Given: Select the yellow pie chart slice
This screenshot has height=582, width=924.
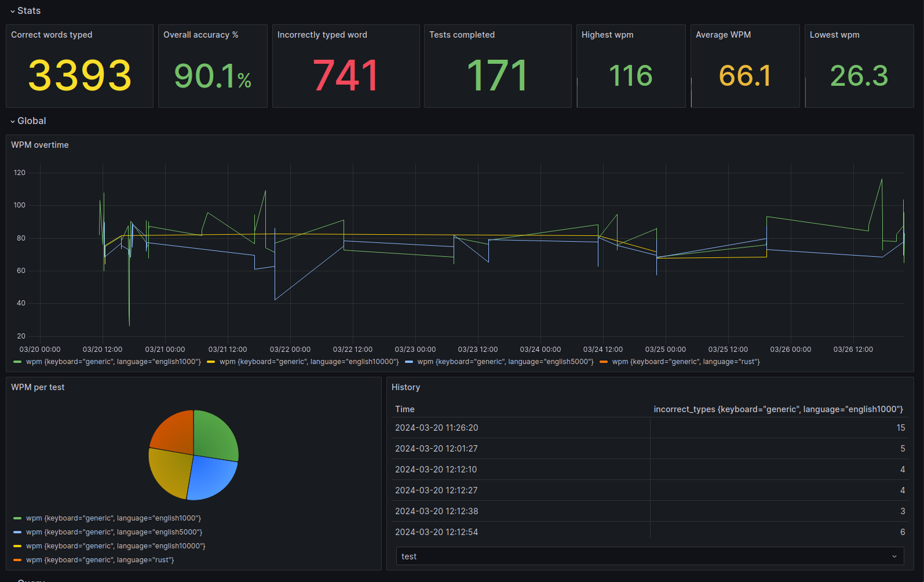Looking at the screenshot, I should [170, 472].
